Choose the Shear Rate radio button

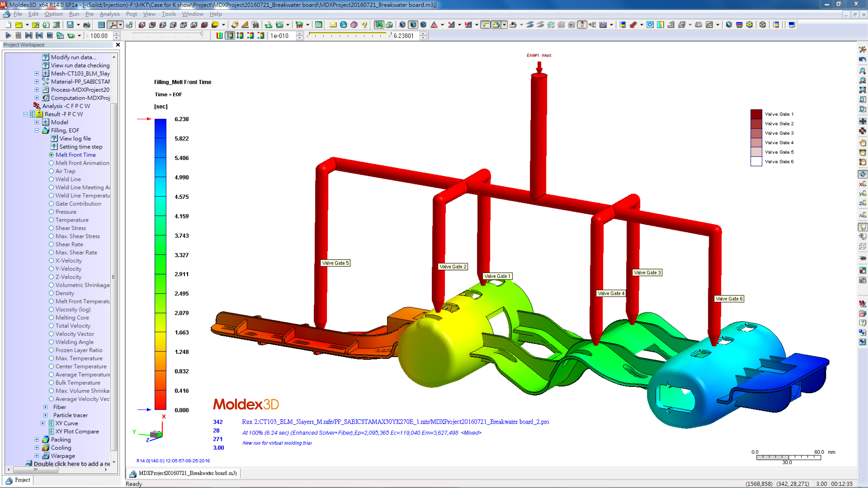[x=52, y=244]
